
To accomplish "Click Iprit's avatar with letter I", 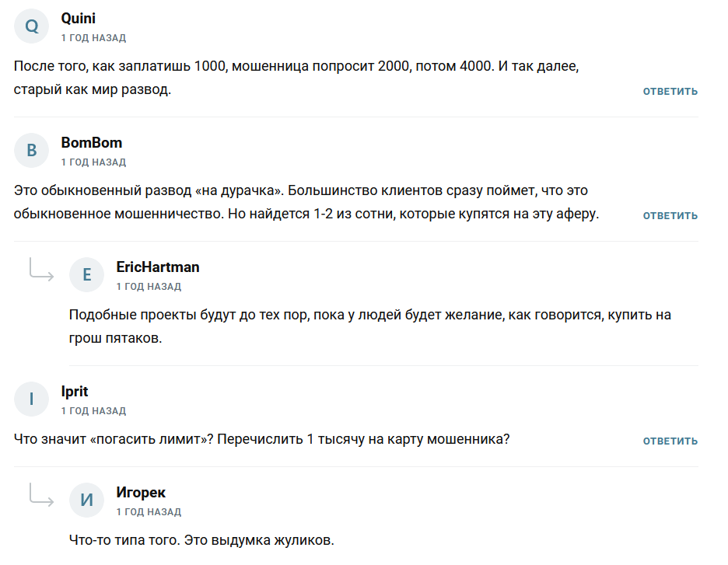I will (x=32, y=399).
